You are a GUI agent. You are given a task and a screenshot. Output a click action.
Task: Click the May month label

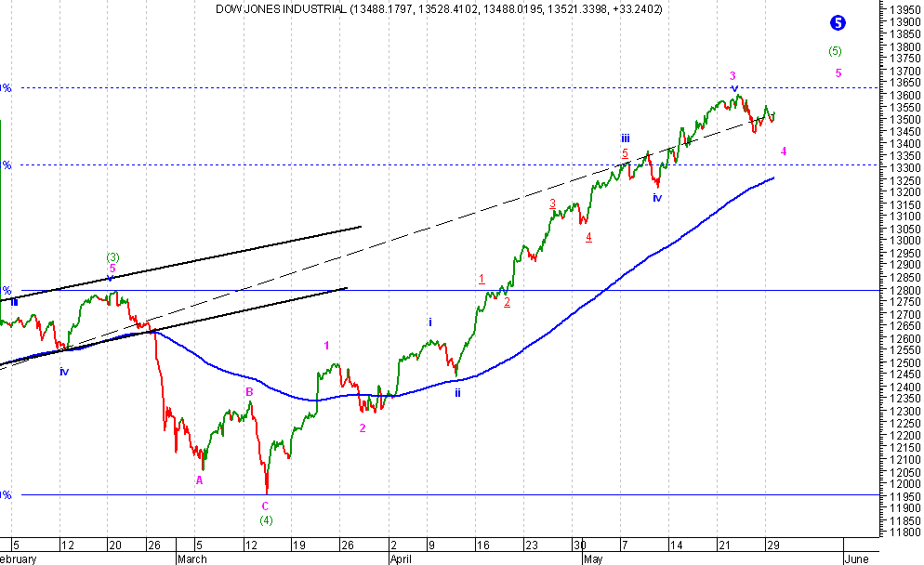[593, 559]
